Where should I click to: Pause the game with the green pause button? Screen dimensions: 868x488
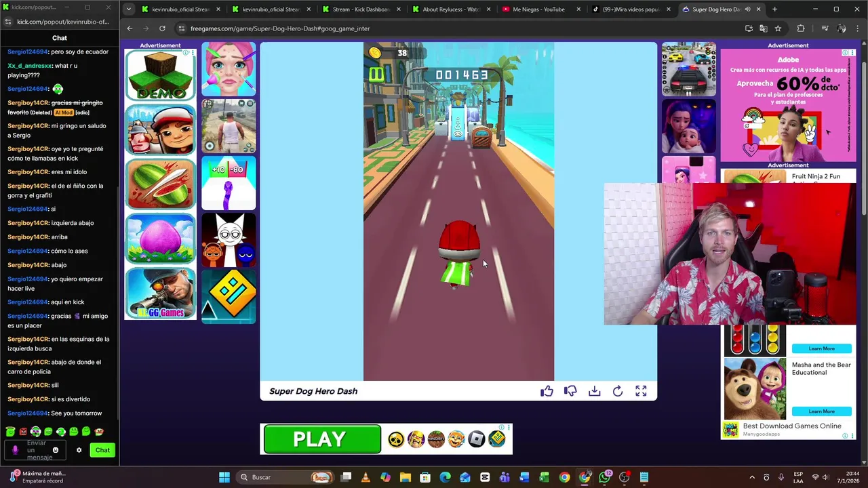(x=376, y=74)
